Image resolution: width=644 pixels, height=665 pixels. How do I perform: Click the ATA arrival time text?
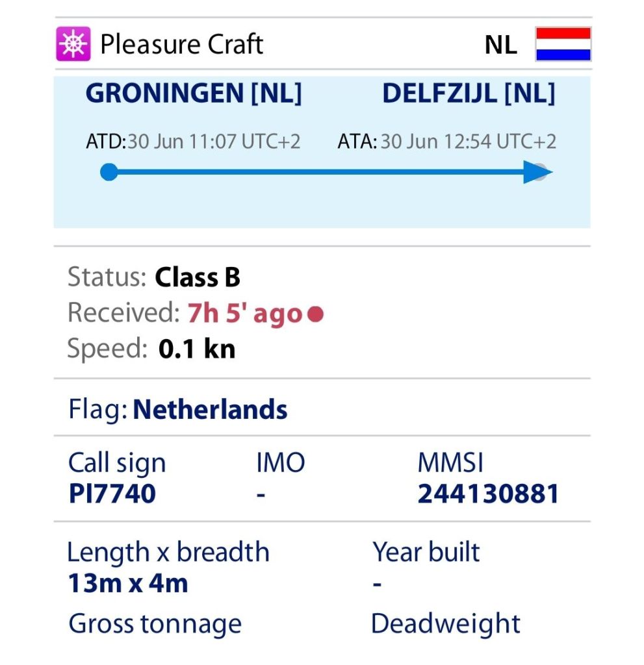click(446, 142)
